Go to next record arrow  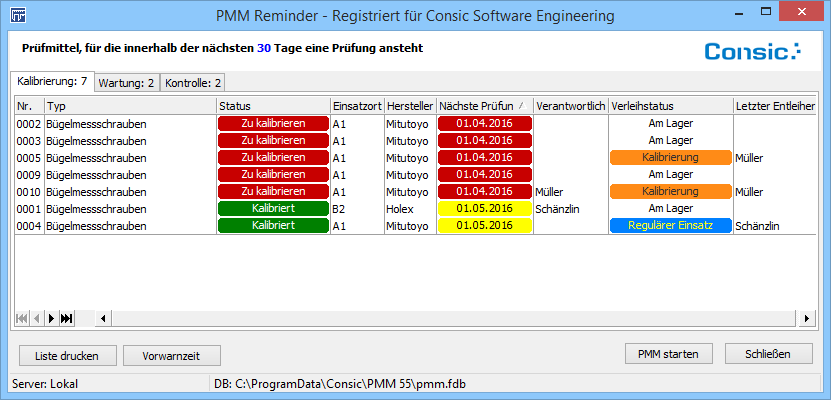tap(52, 318)
